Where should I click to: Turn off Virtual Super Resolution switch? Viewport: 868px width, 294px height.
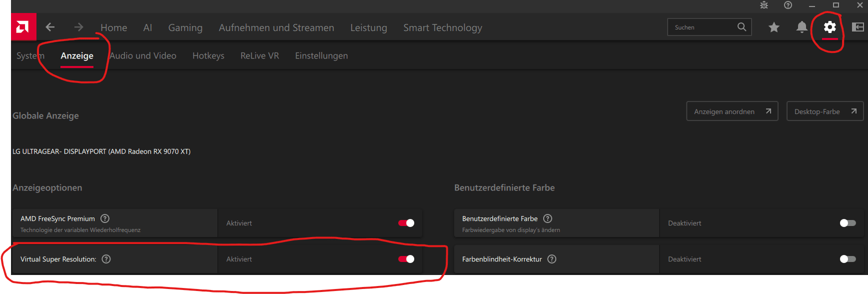point(406,259)
